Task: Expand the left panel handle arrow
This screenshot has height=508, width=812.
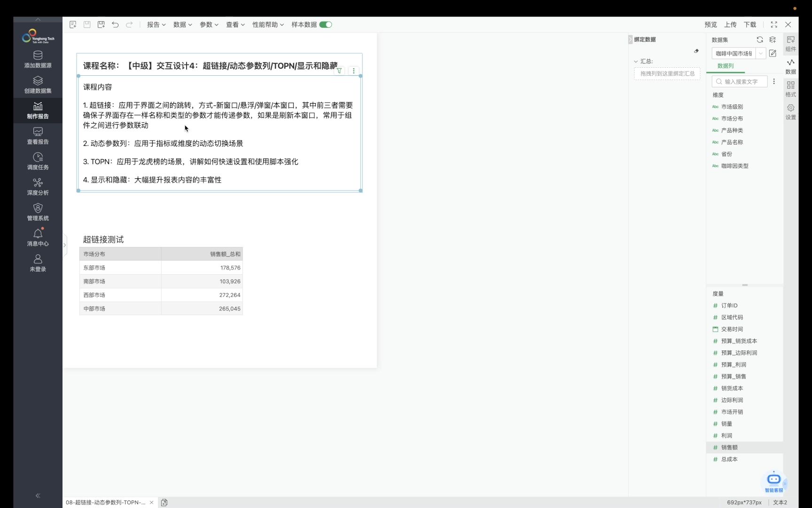Action: click(x=65, y=245)
